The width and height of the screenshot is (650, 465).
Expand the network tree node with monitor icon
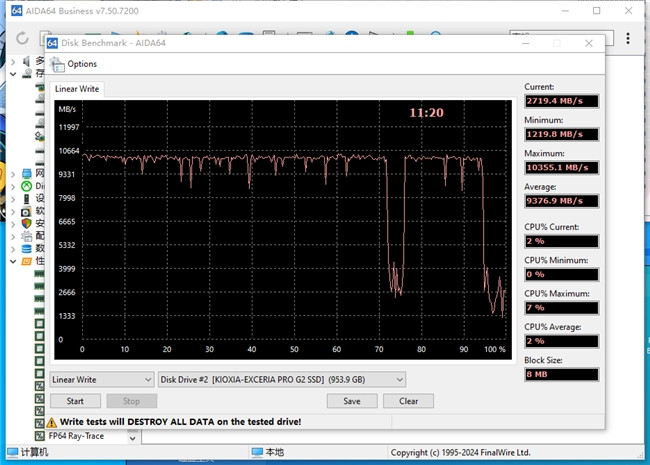coord(13,173)
